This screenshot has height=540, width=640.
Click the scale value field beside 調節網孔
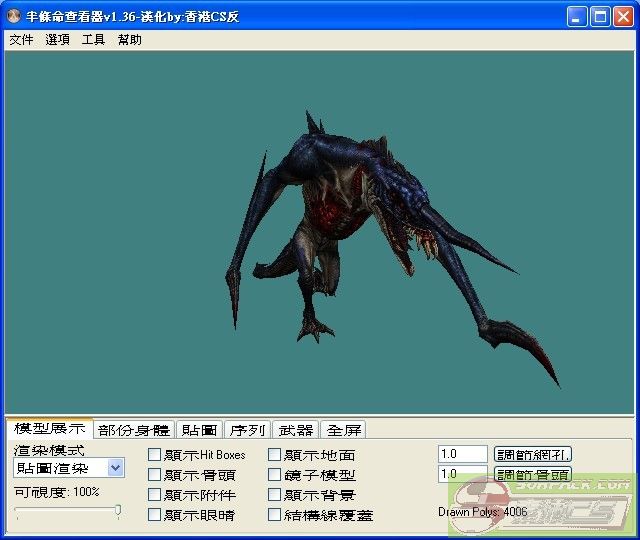[462, 455]
